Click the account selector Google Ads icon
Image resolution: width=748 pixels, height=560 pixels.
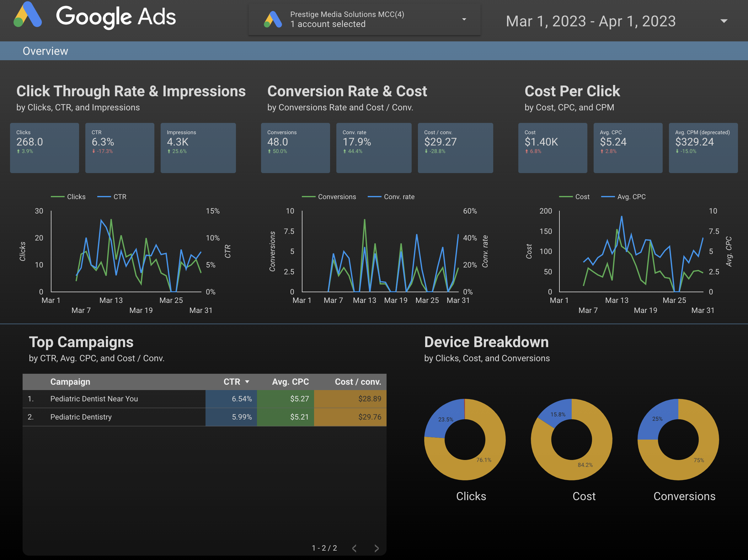[273, 19]
